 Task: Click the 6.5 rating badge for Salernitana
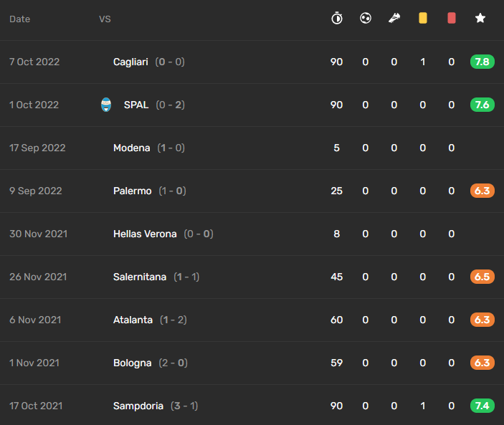click(482, 277)
